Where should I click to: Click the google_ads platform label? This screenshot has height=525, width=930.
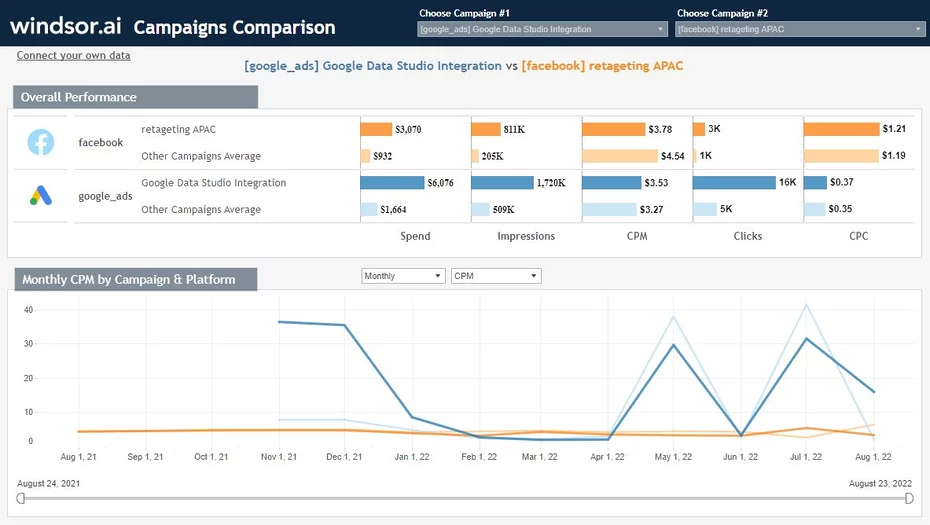click(106, 196)
